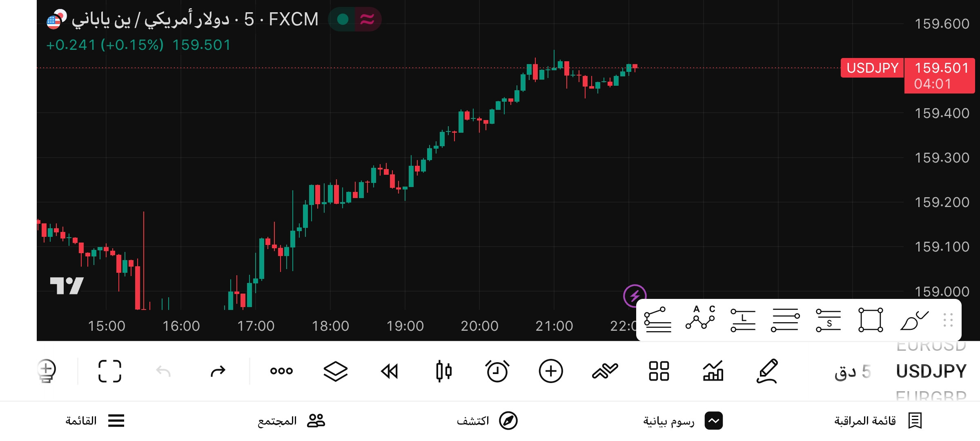Select the rectangle drawing tool
The height and width of the screenshot is (441, 980).
(871, 320)
